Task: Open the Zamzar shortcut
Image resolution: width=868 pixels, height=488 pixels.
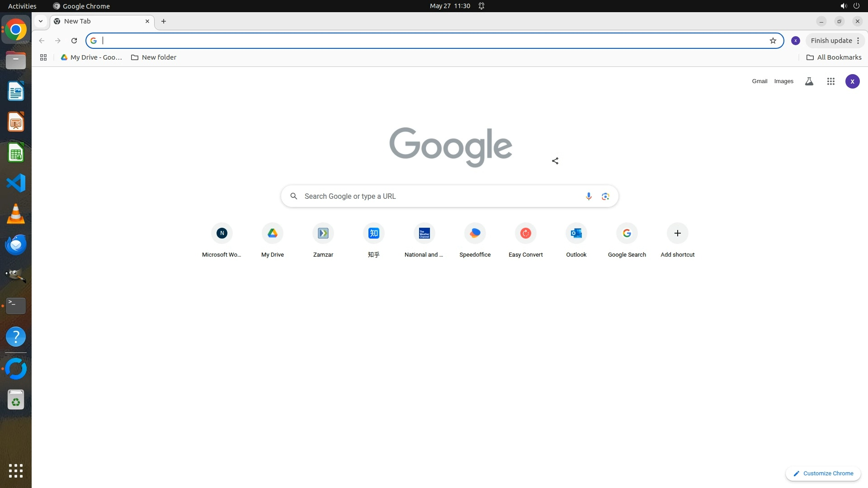Action: pos(323,234)
